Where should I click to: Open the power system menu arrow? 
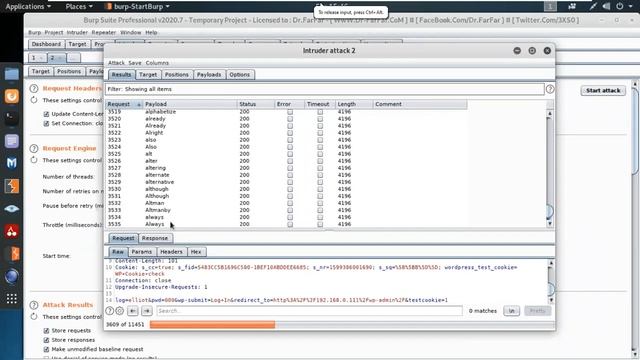(x=630, y=6)
